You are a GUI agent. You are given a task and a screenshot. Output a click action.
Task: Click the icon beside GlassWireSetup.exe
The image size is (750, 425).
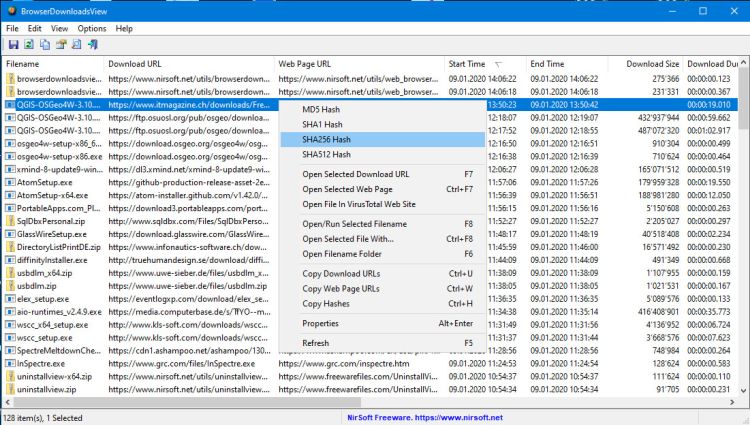(10, 234)
